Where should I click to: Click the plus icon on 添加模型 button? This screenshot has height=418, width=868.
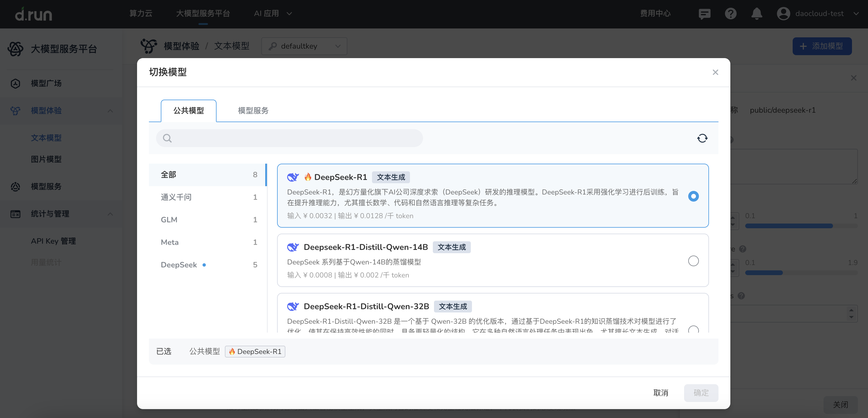pyautogui.click(x=803, y=46)
